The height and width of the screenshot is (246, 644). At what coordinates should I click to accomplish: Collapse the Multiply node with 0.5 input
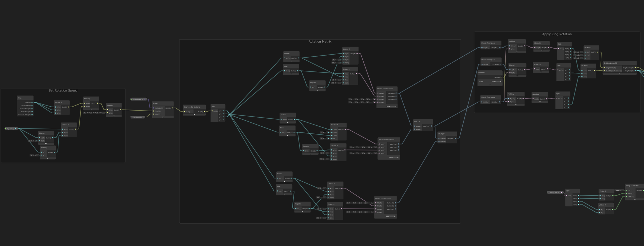[x=48, y=158]
